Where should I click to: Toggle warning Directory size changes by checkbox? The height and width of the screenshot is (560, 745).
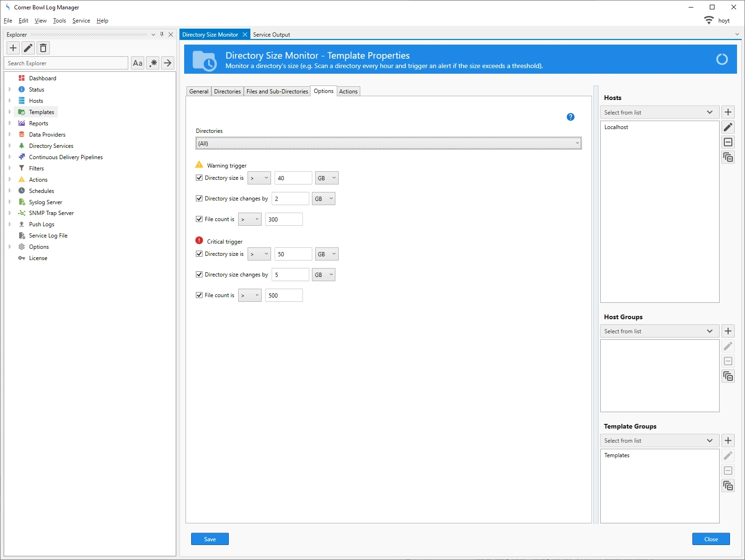[x=199, y=199]
